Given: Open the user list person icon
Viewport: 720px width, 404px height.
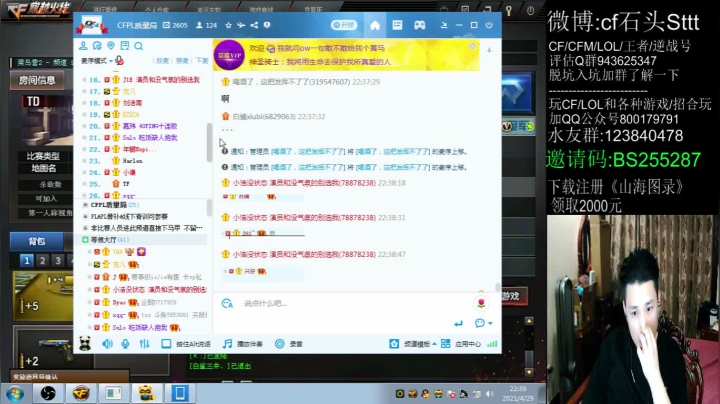Looking at the screenshot, I should pos(83,46).
